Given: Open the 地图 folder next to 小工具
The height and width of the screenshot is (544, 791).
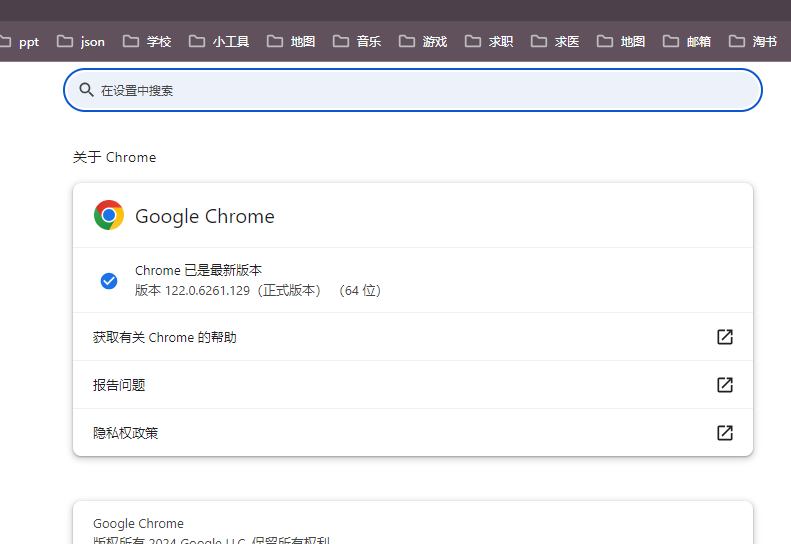Looking at the screenshot, I should pos(291,41).
